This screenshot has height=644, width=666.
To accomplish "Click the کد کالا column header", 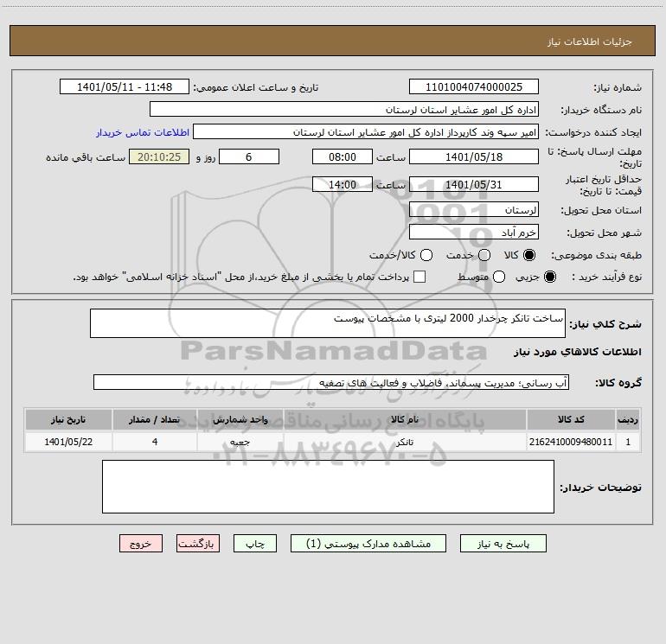I will [571, 419].
